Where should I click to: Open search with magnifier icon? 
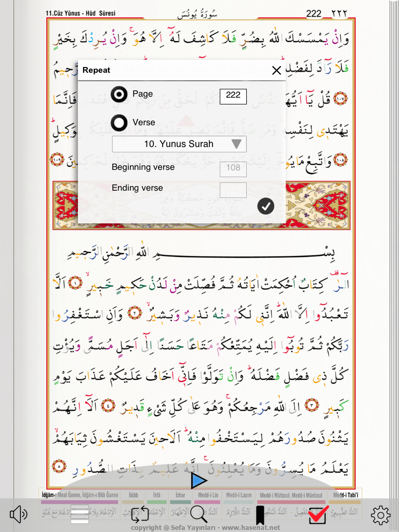coord(199,514)
